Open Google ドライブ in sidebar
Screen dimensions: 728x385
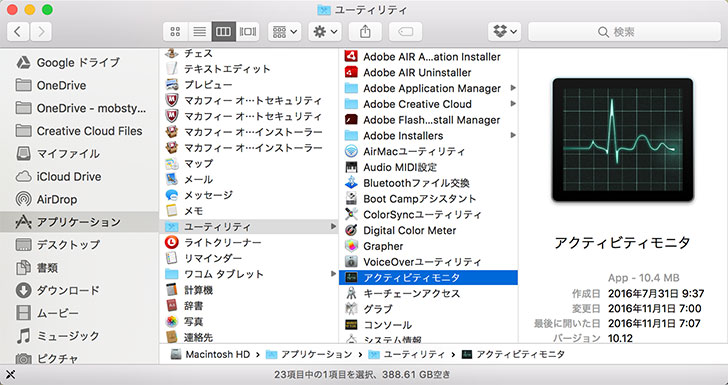pyautogui.click(x=79, y=62)
